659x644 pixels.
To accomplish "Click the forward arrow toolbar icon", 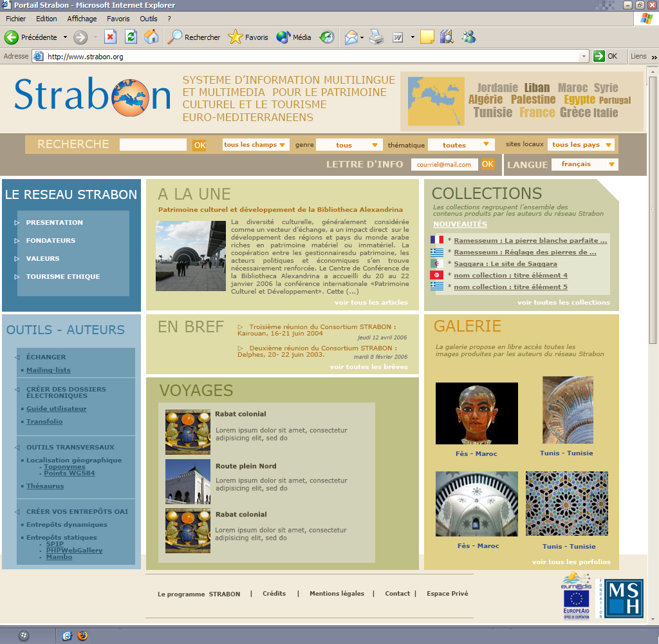I will [x=80, y=37].
